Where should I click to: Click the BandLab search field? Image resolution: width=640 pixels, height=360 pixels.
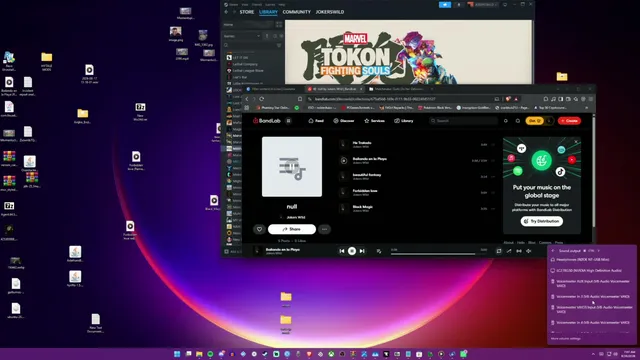click(463, 121)
